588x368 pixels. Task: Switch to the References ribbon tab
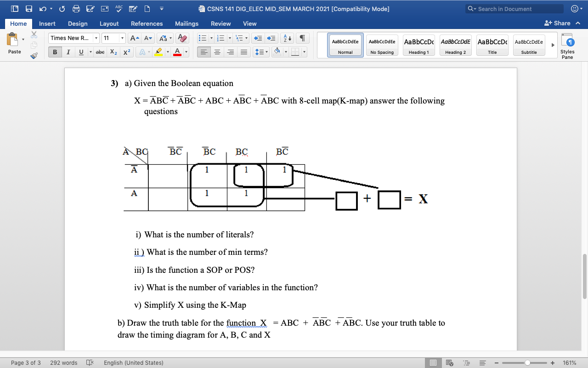(x=147, y=23)
